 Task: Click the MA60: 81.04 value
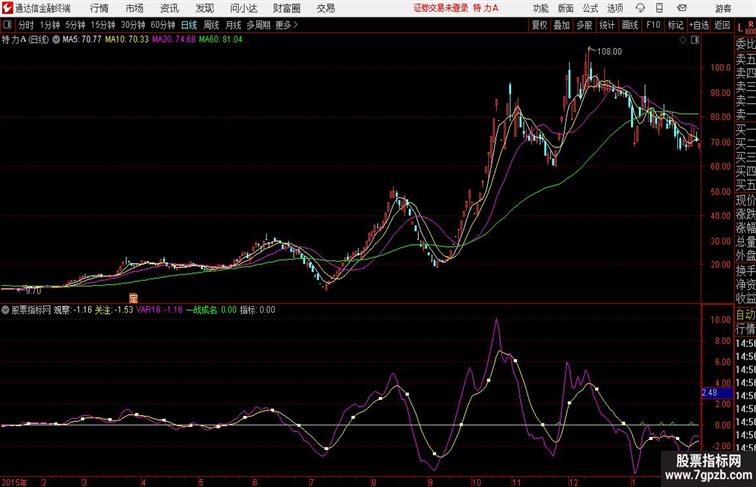pos(221,40)
